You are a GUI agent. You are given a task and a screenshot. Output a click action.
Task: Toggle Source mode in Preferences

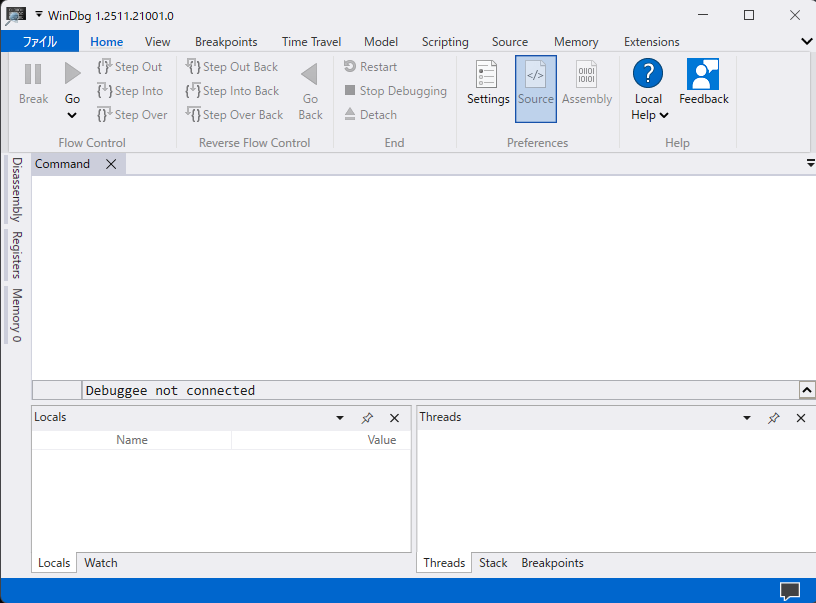pyautogui.click(x=535, y=76)
